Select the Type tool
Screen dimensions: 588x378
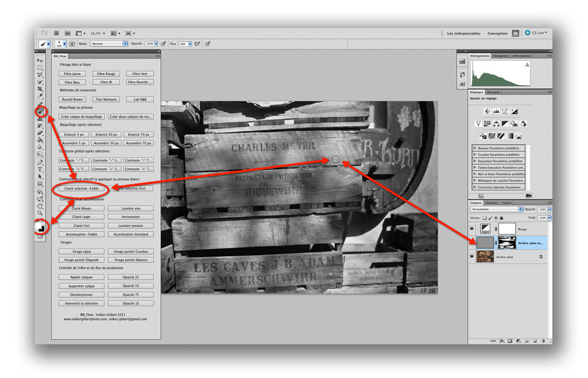pos(40,169)
